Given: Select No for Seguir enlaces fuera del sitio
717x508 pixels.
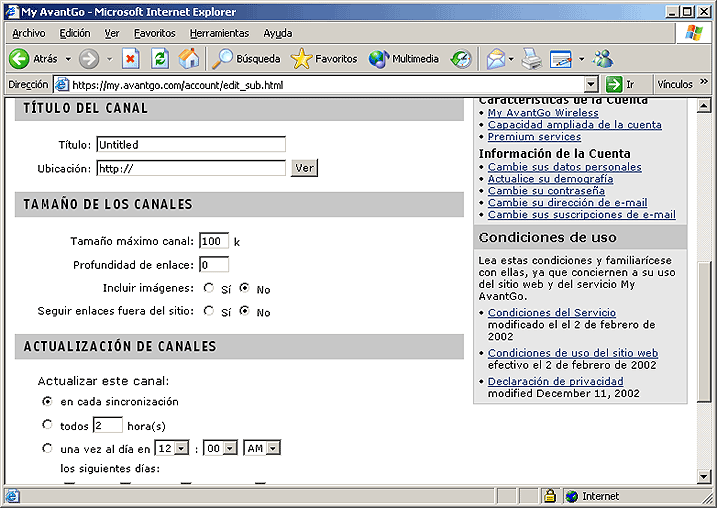Looking at the screenshot, I should point(245,312).
